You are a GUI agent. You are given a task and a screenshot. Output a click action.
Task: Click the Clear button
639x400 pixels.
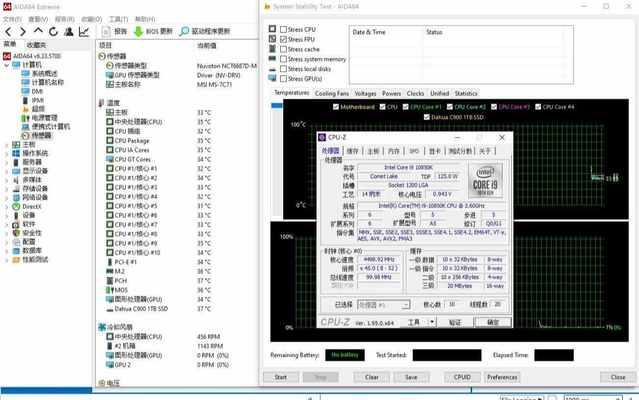[x=371, y=377]
